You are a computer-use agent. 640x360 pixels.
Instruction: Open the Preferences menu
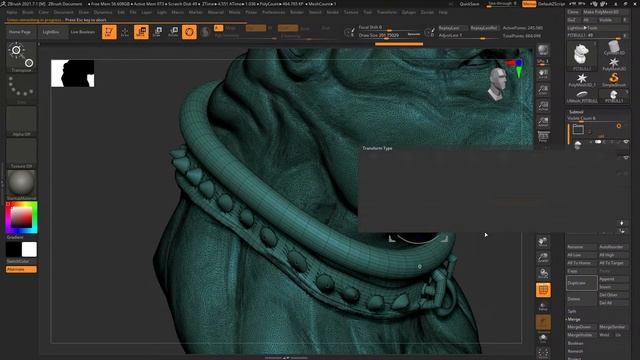(x=273, y=12)
